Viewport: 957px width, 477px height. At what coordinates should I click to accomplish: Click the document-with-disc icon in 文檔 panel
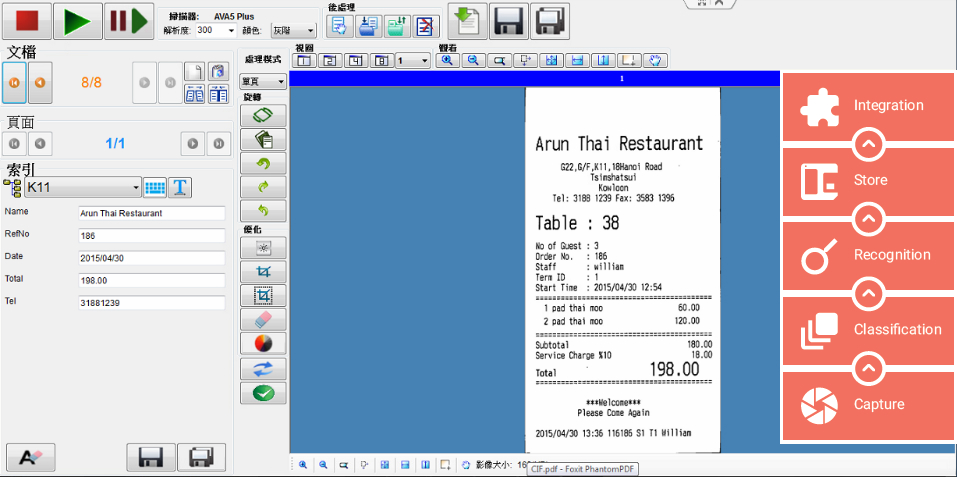[218, 72]
